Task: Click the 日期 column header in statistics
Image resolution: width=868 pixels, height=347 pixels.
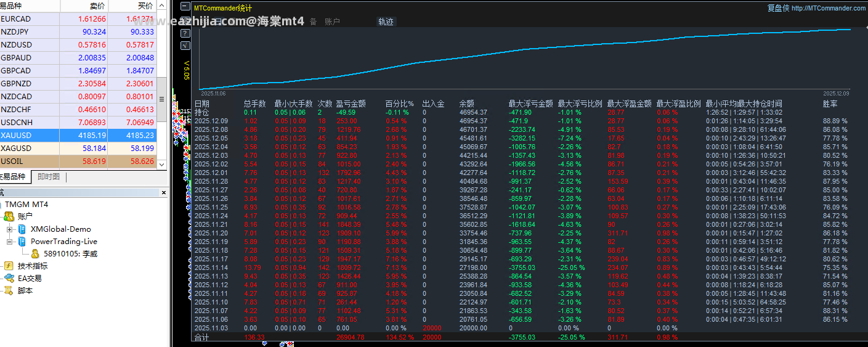Action: [202, 104]
